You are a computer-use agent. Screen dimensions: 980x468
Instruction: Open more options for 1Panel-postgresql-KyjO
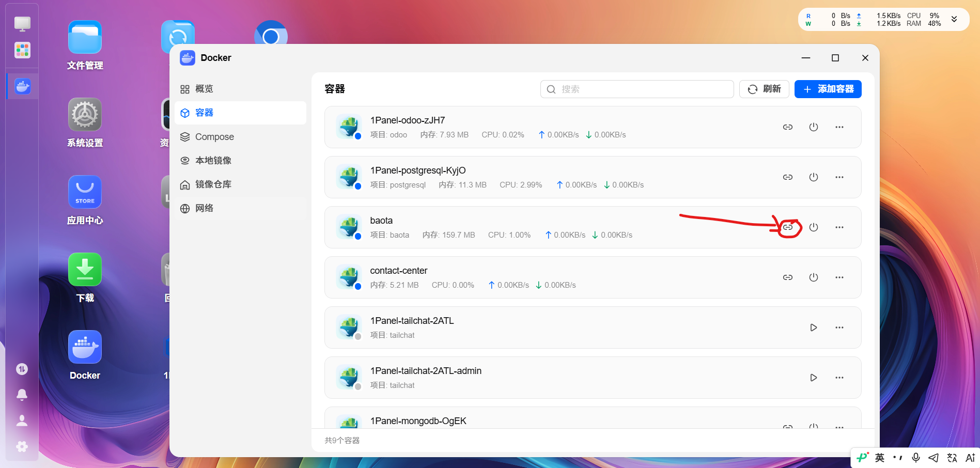[839, 177]
